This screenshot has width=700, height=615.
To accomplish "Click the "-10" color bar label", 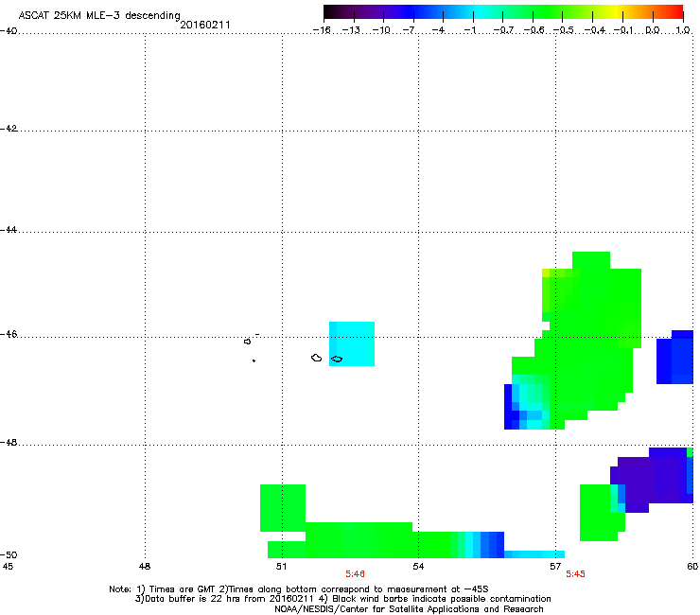I will coord(381,30).
